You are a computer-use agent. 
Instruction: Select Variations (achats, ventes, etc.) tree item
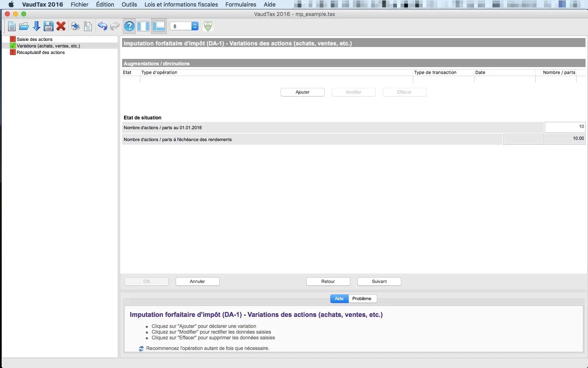[48, 46]
